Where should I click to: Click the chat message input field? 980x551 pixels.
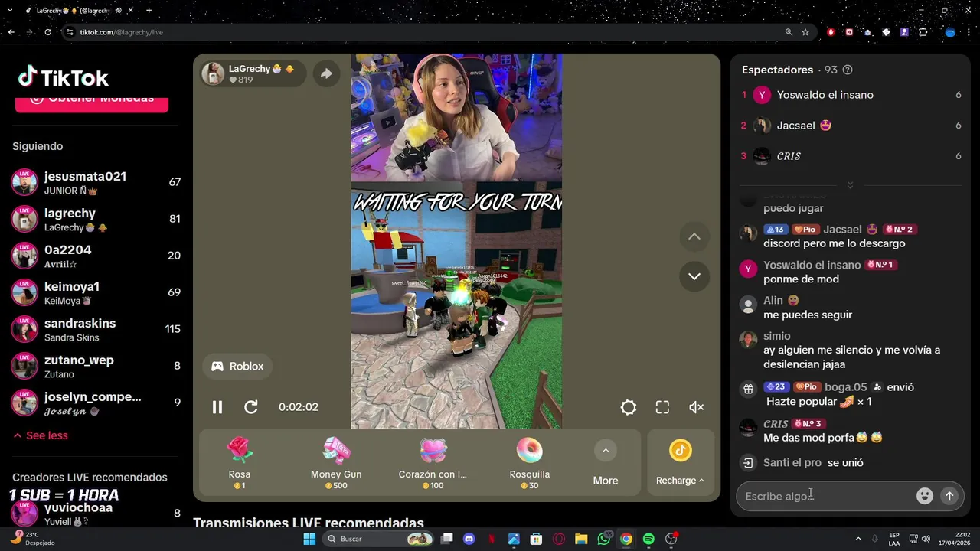pyautogui.click(x=827, y=496)
